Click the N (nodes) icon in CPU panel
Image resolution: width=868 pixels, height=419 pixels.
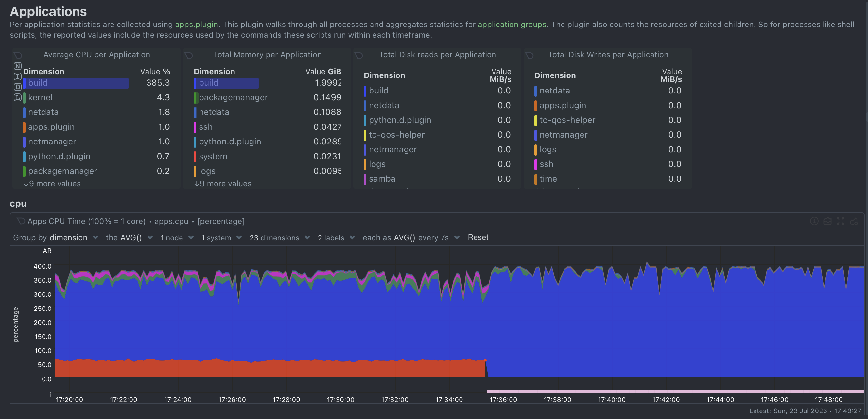point(18,66)
